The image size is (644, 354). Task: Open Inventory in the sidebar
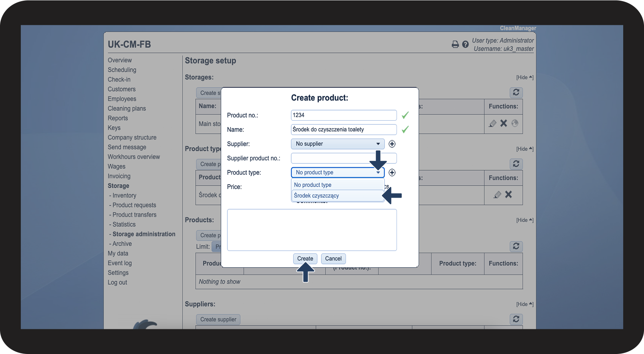[124, 195]
